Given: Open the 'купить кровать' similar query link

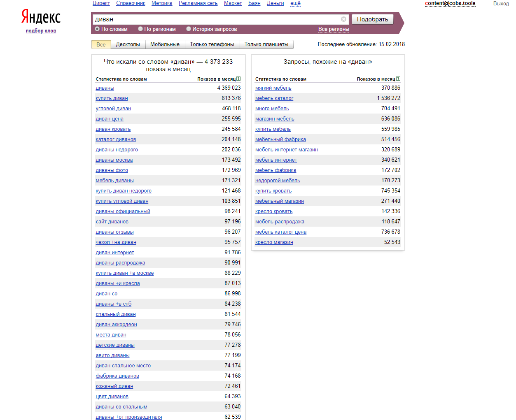Looking at the screenshot, I should click(273, 191).
